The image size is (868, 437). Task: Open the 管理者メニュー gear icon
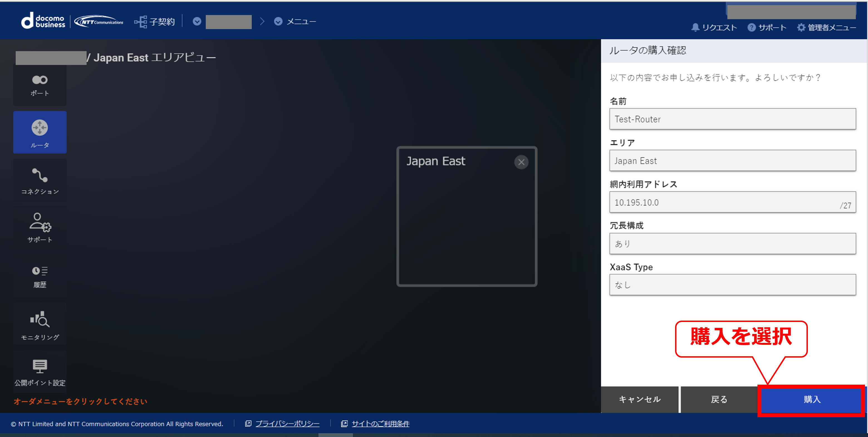(801, 27)
